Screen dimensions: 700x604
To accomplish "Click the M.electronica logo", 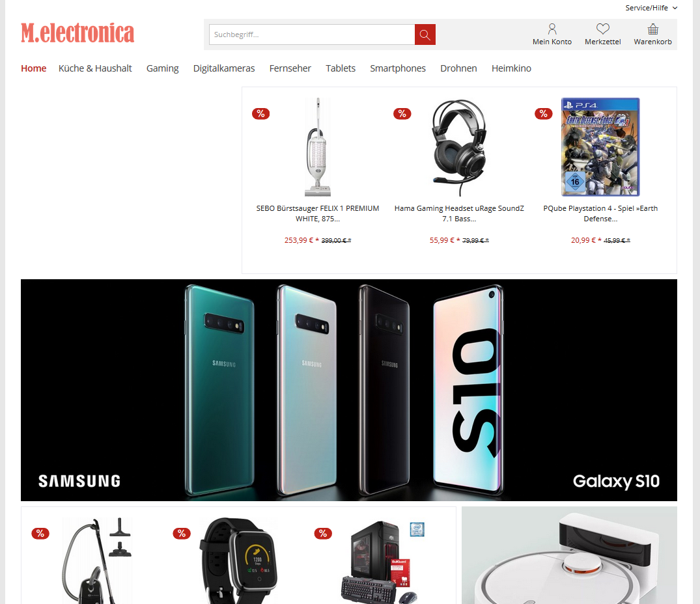I will 77,33.
